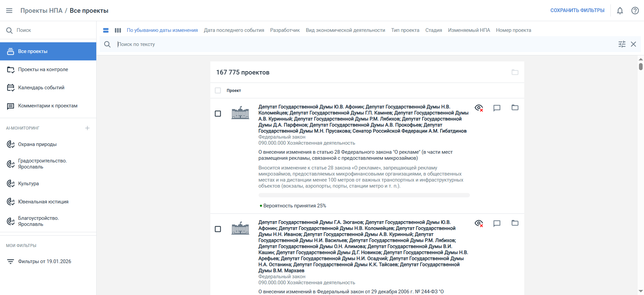Open the hamburger navigation menu
Screen dimensions: 644x295
tap(9, 11)
